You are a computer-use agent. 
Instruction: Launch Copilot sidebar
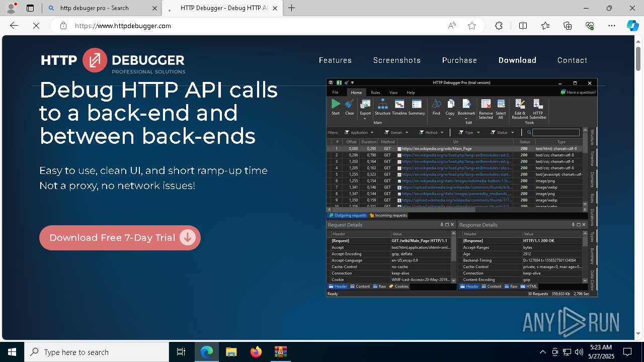click(632, 26)
